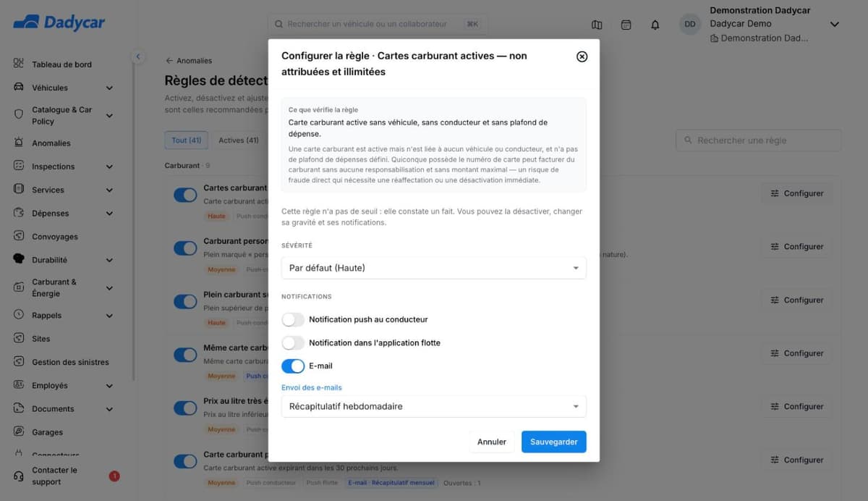This screenshot has width=868, height=501.
Task: Toggle the Prix au litre très élevé rule
Action: [186, 408]
